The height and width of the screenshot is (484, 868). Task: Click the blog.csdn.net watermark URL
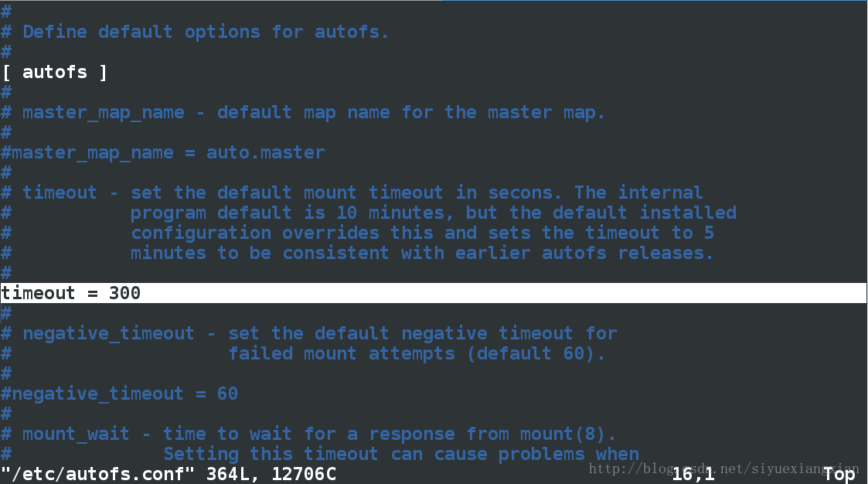(723, 469)
